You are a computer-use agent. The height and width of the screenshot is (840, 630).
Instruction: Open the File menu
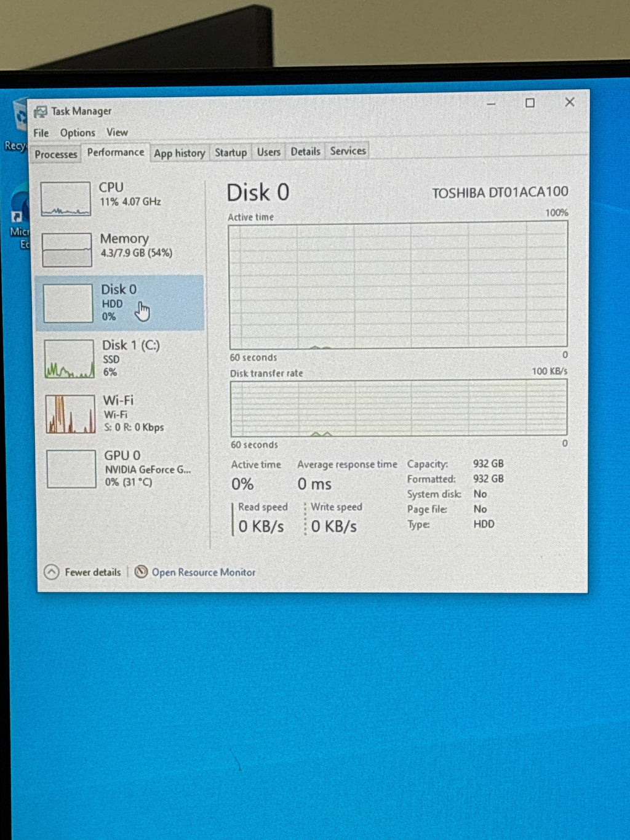tap(41, 133)
